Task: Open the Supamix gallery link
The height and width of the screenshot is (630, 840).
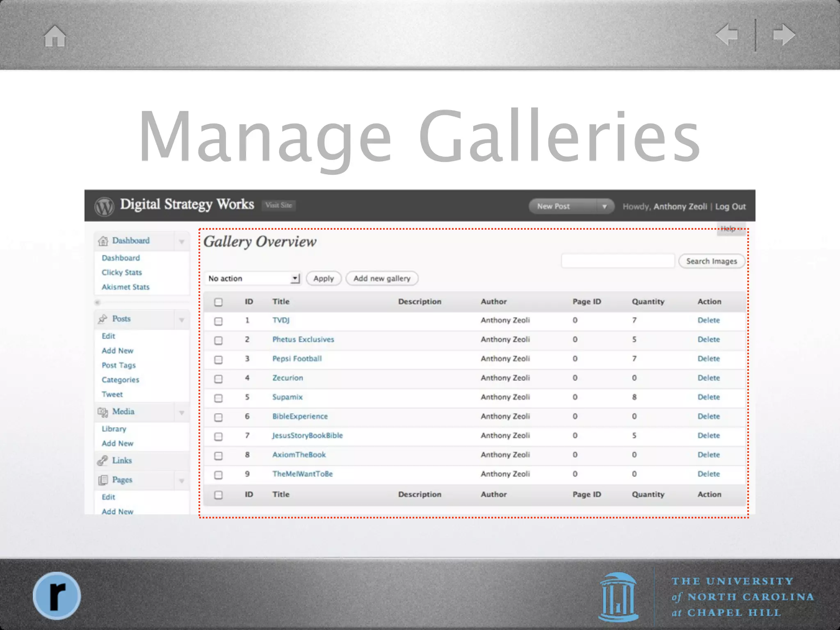Action: click(287, 397)
